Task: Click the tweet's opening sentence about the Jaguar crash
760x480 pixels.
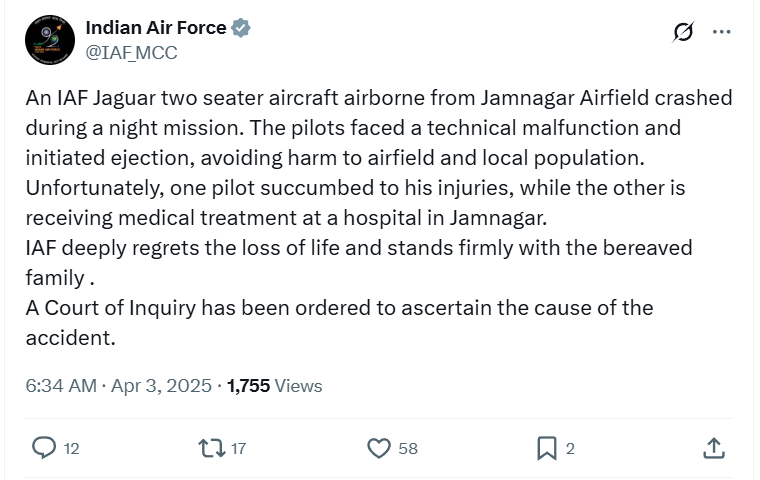Action: point(379,98)
